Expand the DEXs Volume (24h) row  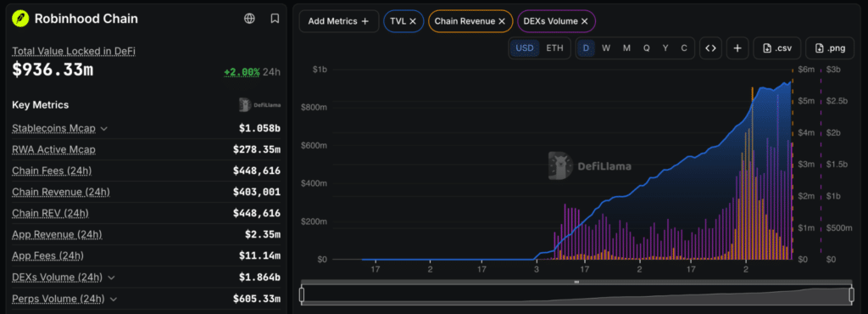click(x=111, y=278)
